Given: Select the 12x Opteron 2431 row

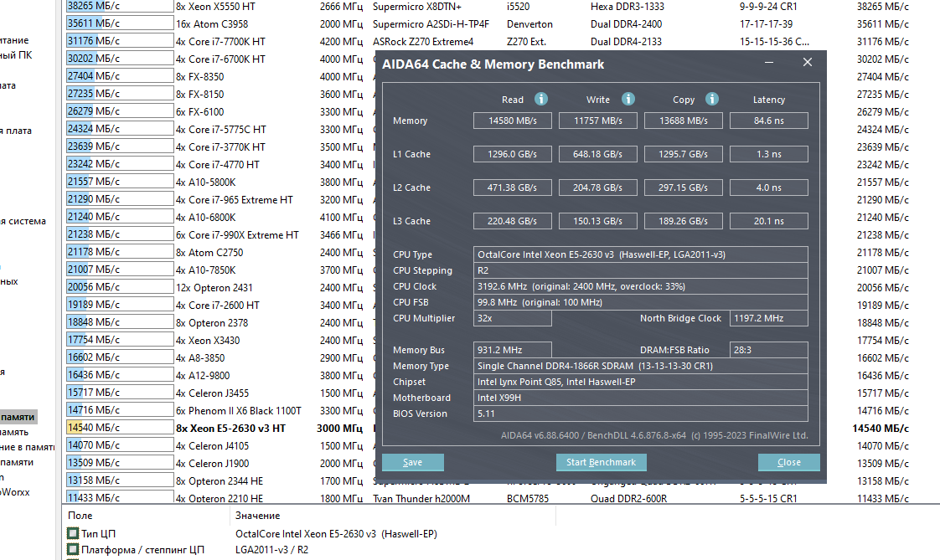Looking at the screenshot, I should pyautogui.click(x=214, y=287).
